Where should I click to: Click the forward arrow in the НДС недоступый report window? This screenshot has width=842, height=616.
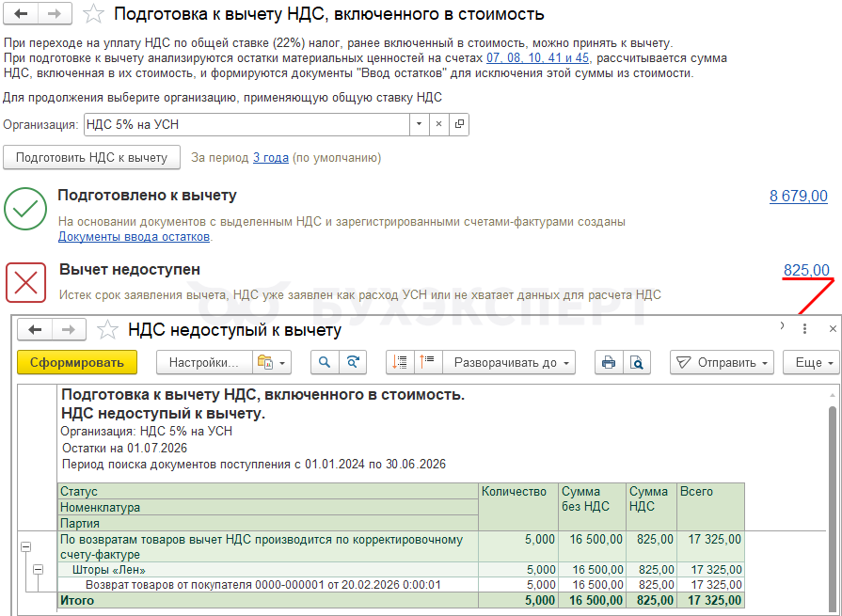pos(69,329)
